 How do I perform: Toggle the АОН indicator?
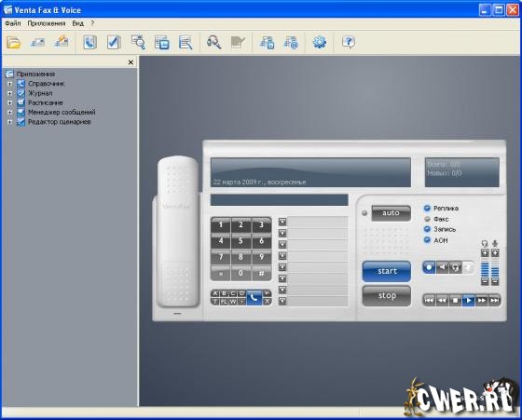(x=427, y=239)
